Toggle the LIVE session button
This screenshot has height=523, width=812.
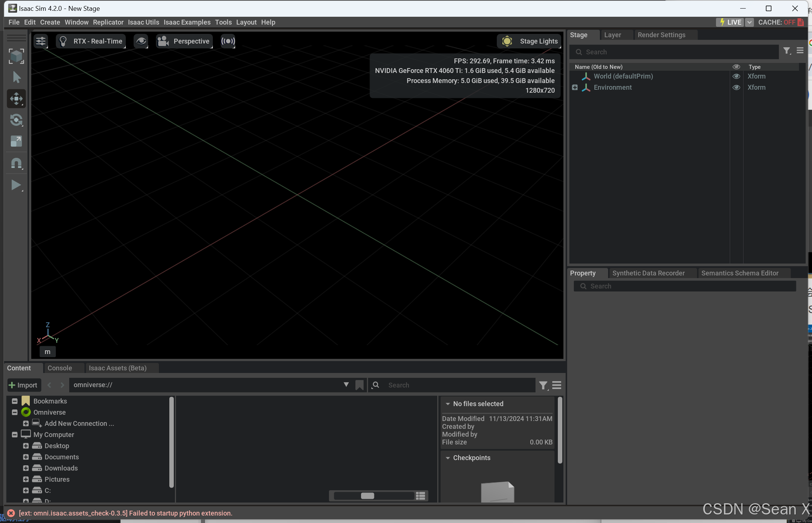click(x=731, y=22)
